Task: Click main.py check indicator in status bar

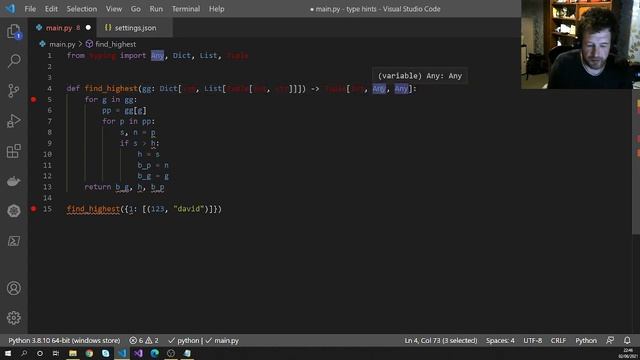Action: [222, 340]
